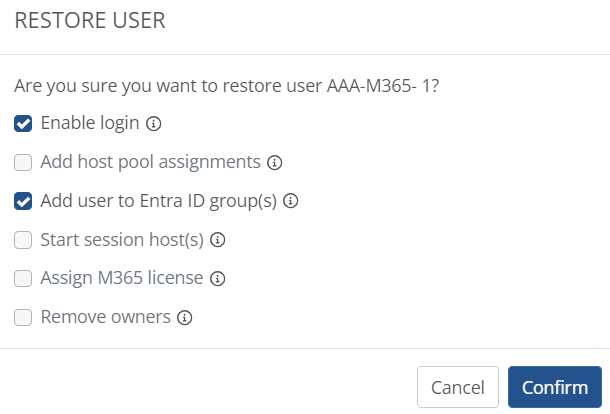Click info icon for Assign M365 license

pyautogui.click(x=217, y=279)
